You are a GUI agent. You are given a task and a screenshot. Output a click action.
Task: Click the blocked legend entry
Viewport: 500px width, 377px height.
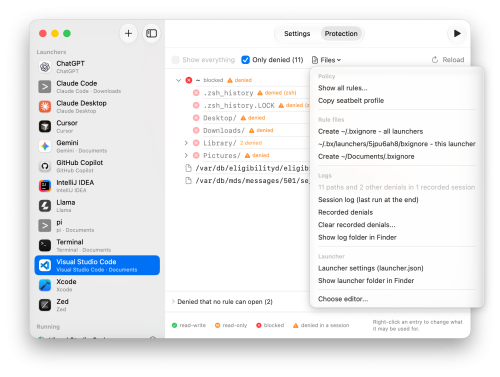coord(270,325)
